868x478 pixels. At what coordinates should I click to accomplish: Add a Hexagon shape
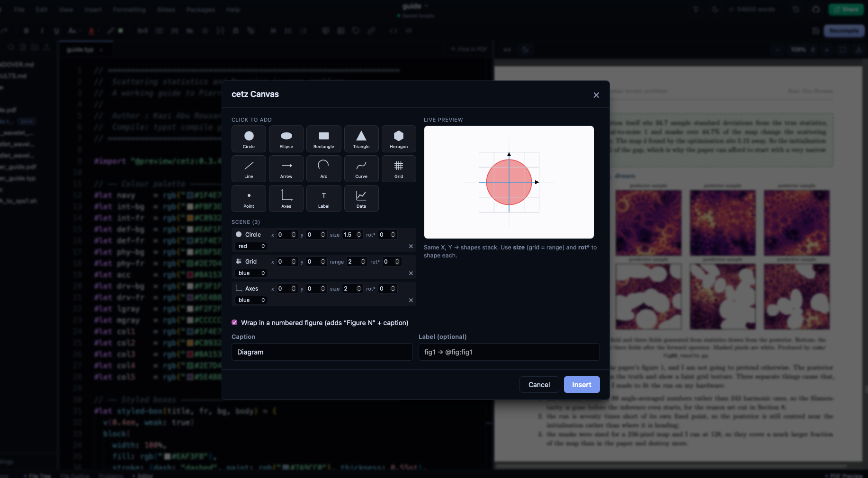[x=399, y=139]
